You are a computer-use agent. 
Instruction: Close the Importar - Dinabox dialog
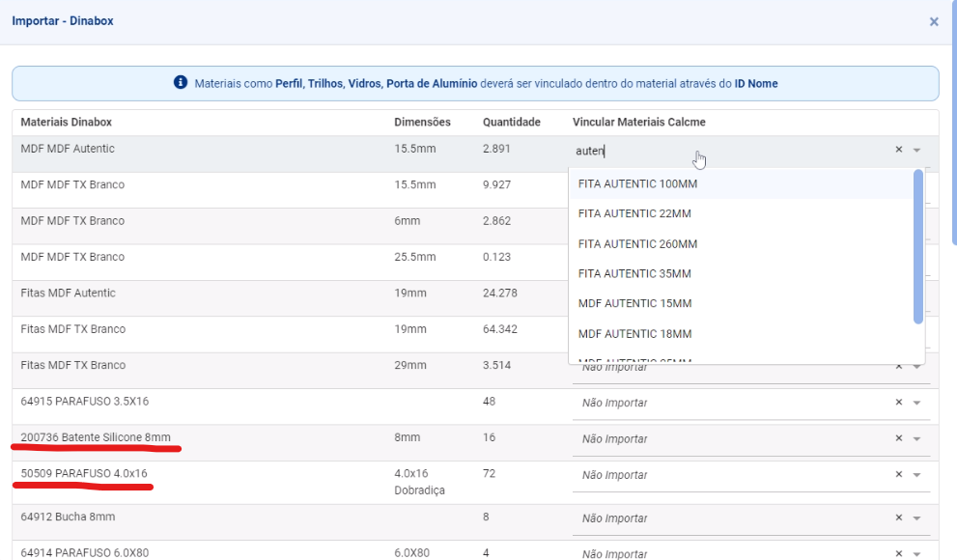(x=933, y=21)
